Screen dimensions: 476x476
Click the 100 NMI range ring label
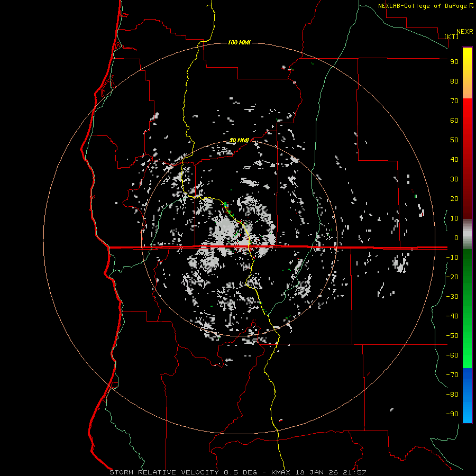pos(239,42)
